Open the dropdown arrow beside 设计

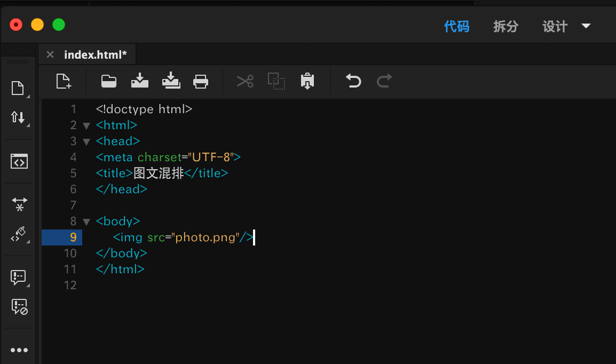pos(586,26)
